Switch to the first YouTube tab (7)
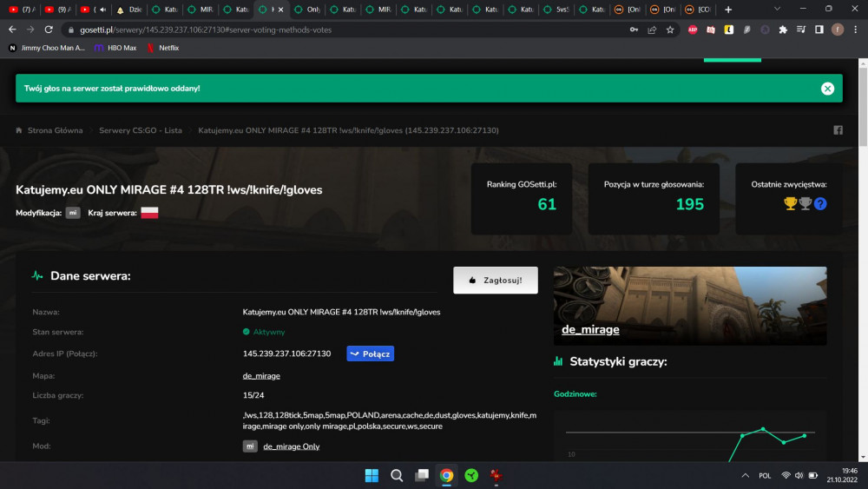Viewport: 868px width, 489px height. point(23,10)
